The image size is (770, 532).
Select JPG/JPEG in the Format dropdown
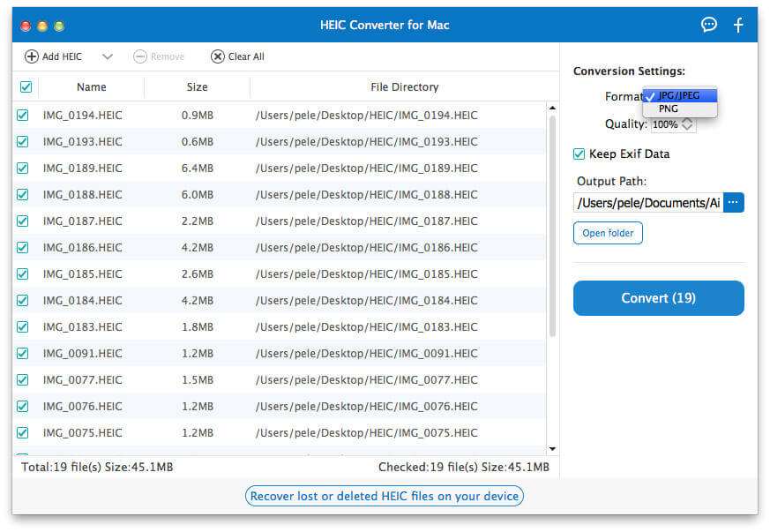click(680, 95)
